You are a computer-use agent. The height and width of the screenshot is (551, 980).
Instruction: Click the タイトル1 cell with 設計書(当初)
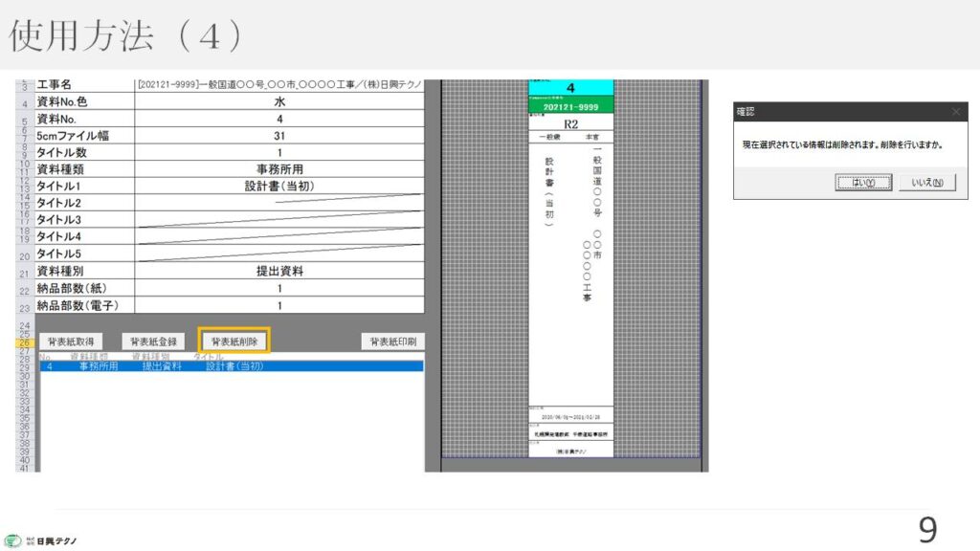279,187
